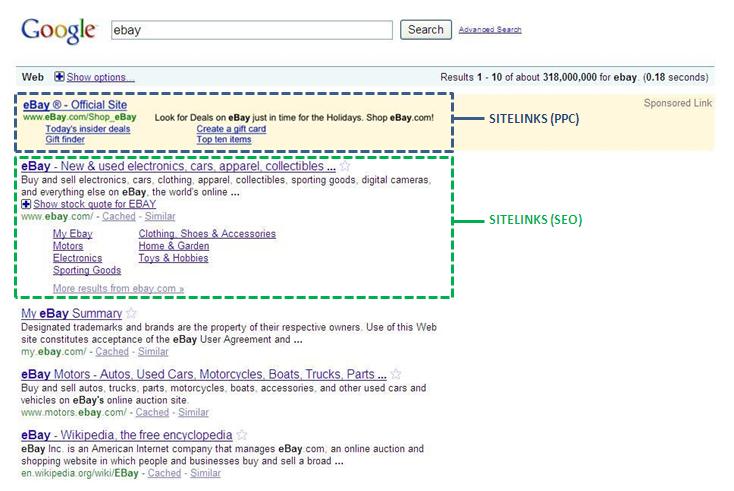Open Cached version of my.ebay.com result
Viewport: 734px width, 491px height.
(112, 352)
